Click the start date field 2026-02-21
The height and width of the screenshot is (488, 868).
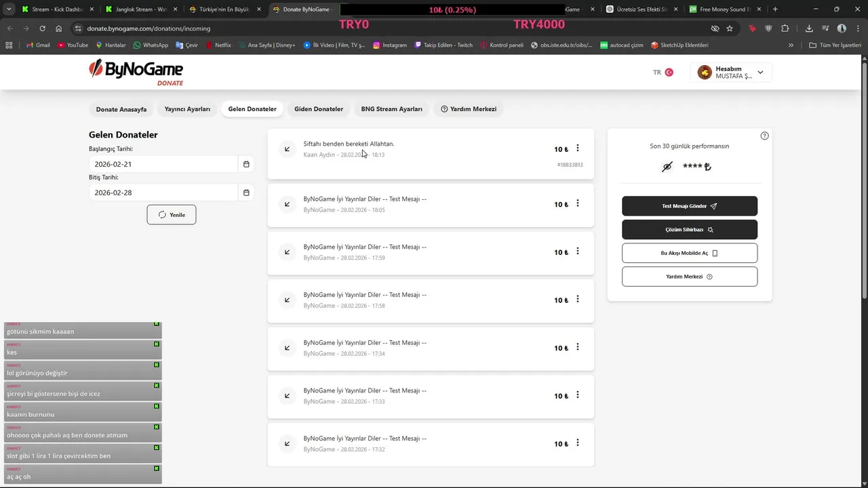click(x=163, y=164)
